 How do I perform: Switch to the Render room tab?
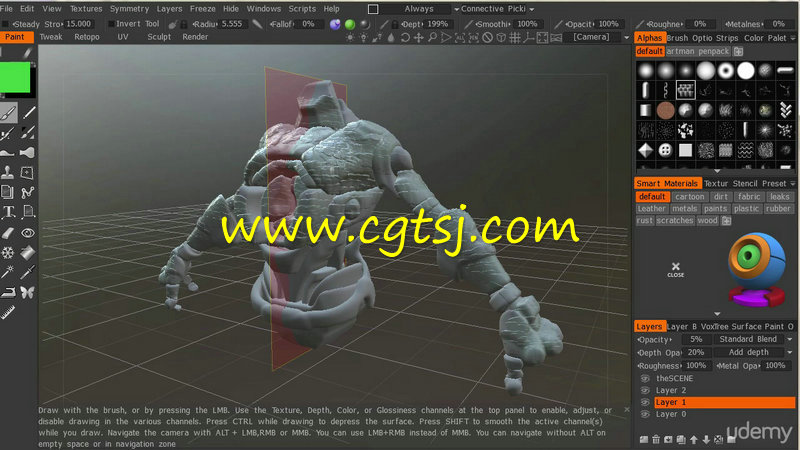pyautogui.click(x=195, y=37)
